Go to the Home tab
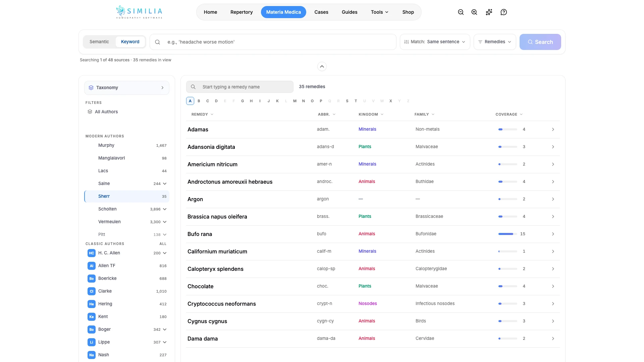This screenshot has width=644, height=362. click(210, 12)
